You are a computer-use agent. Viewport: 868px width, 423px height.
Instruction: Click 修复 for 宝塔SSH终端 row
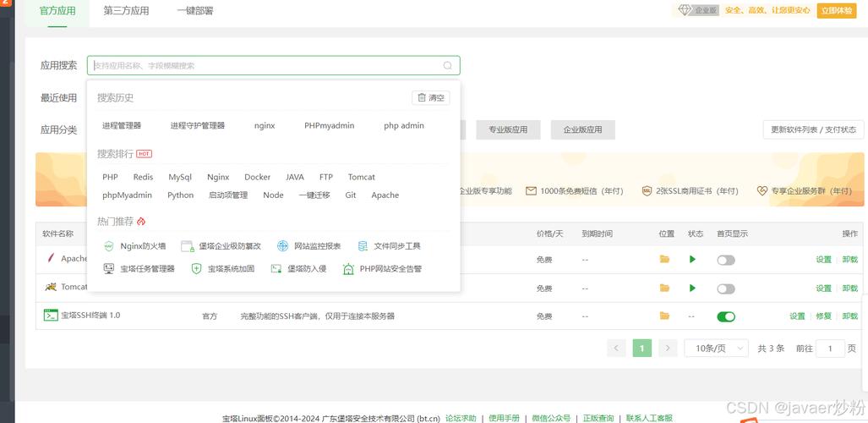click(x=823, y=316)
